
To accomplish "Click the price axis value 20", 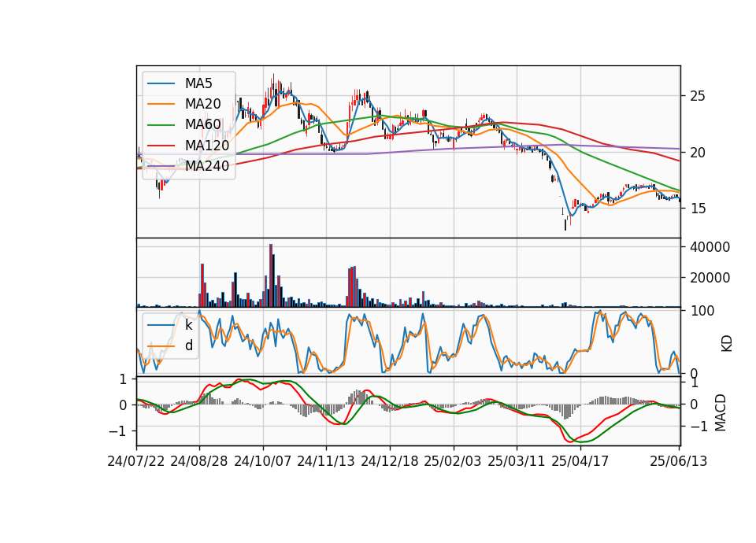I will pyautogui.click(x=698, y=152).
